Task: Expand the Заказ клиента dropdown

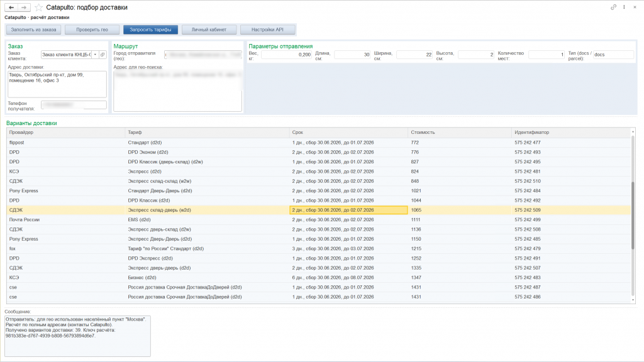Action: pyautogui.click(x=96, y=55)
